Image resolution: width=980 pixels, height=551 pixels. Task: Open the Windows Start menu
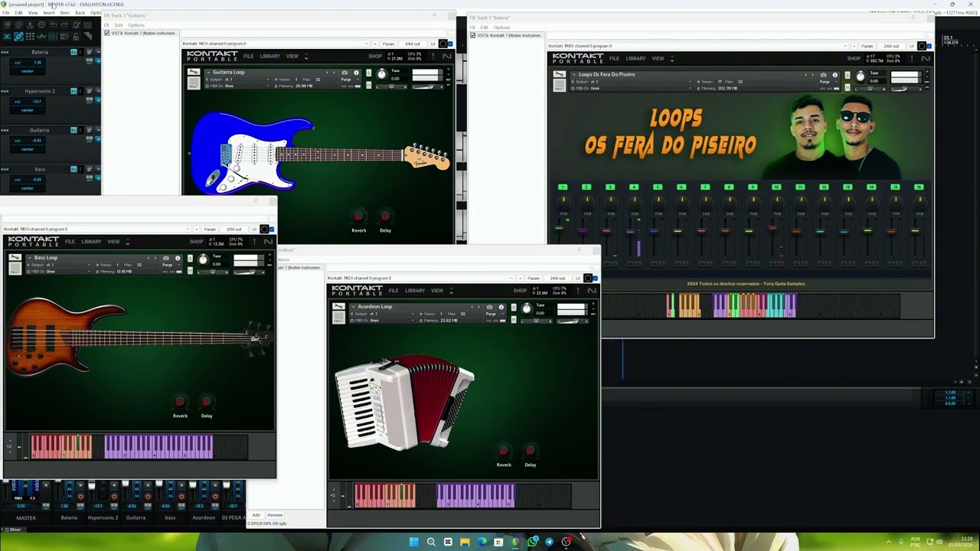click(x=413, y=542)
